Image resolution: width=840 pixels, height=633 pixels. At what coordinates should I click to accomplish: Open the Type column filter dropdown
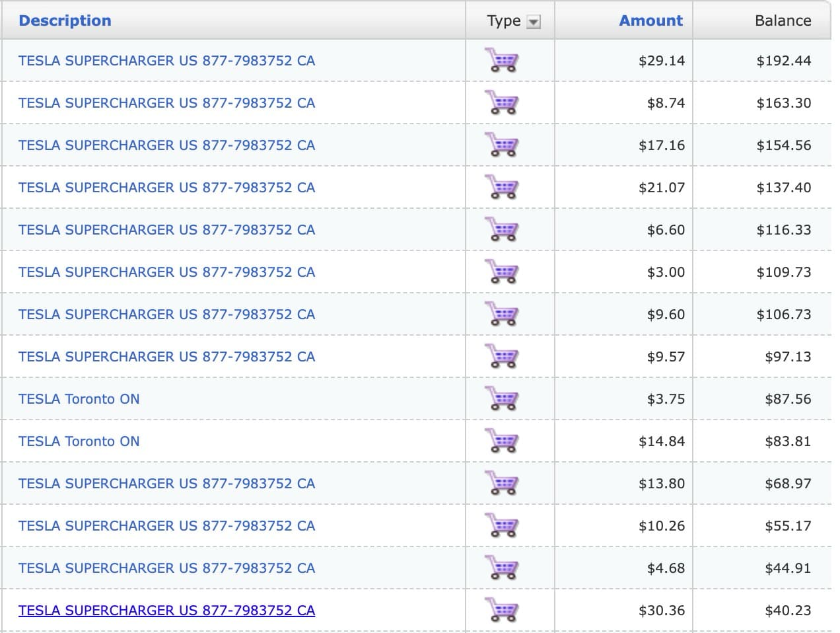coord(534,22)
